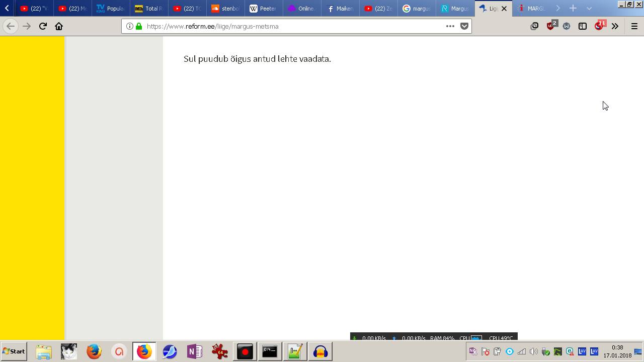Open the power plug tray icon
This screenshot has width=644, height=362.
point(497,351)
